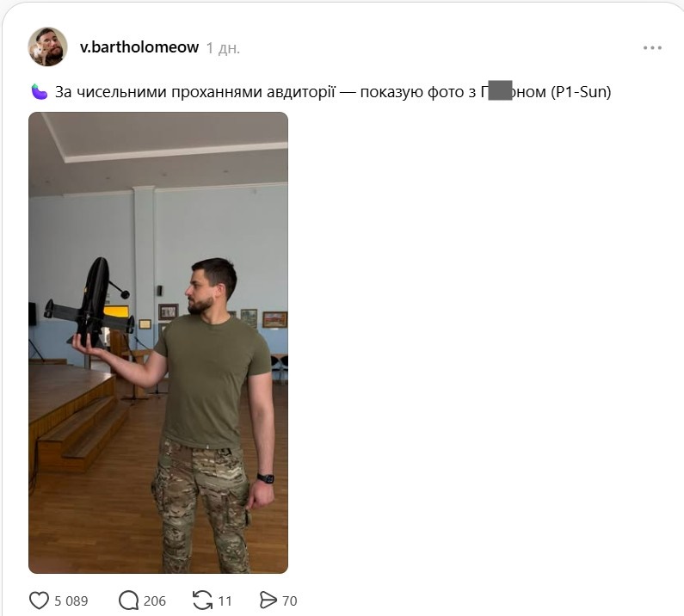The width and height of the screenshot is (684, 616).
Task: Click the v.bartholomeow profile avatar
Action: click(47, 46)
